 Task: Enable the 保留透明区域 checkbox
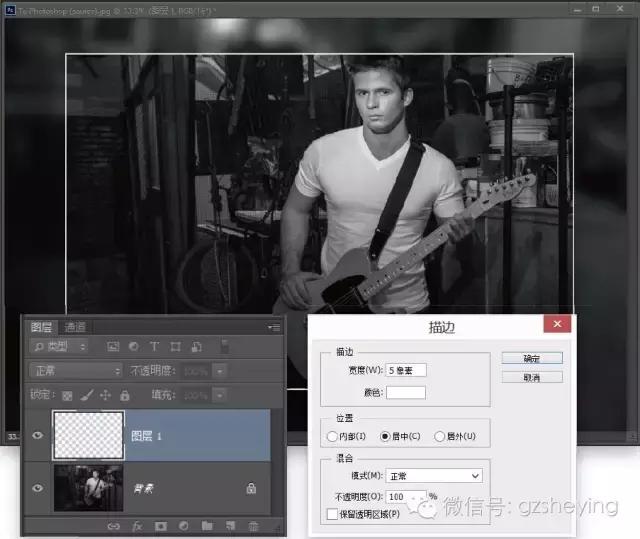[332, 514]
